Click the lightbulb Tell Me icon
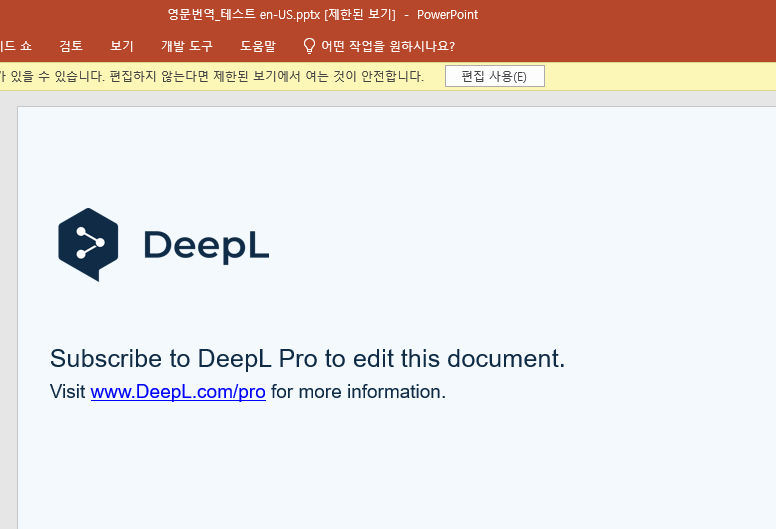Screen dimensions: 776x529 tap(309, 46)
